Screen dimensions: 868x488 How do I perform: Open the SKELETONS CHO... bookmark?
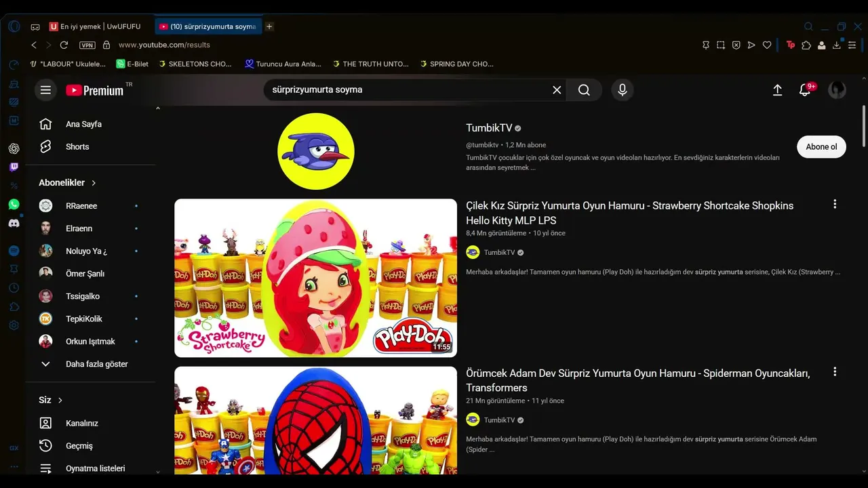point(195,64)
